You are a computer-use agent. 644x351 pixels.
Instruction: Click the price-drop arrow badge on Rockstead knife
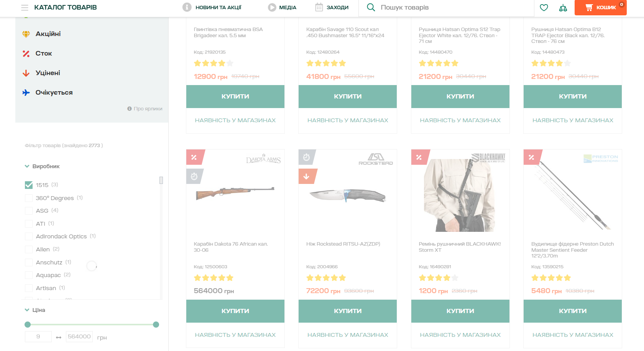coord(306,177)
